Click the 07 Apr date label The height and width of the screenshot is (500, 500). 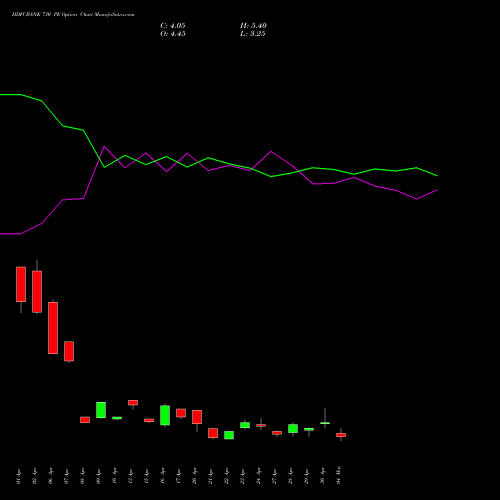[66, 476]
